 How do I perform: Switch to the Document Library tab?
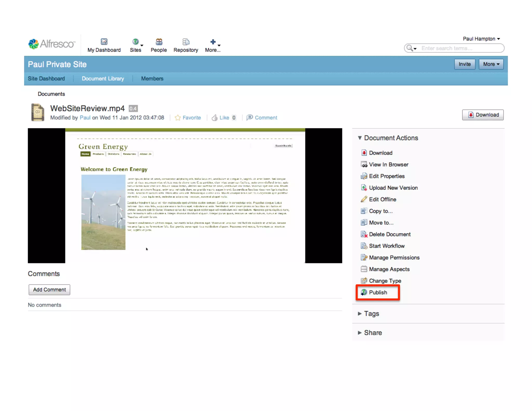tap(103, 78)
